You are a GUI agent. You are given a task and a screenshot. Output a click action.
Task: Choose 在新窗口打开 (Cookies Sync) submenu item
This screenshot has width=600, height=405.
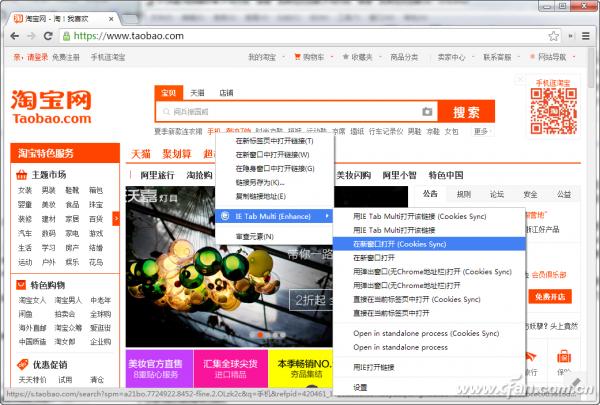429,244
